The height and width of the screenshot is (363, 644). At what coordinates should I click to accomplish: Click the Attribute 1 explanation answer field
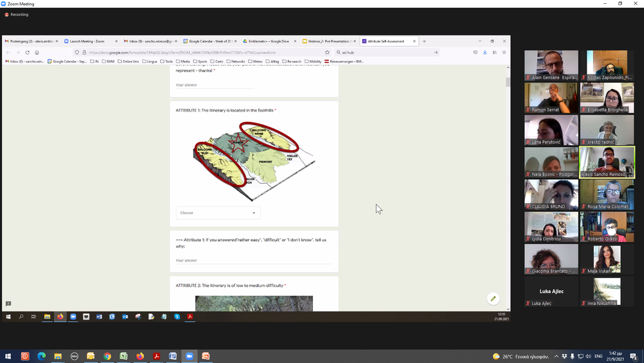click(254, 260)
